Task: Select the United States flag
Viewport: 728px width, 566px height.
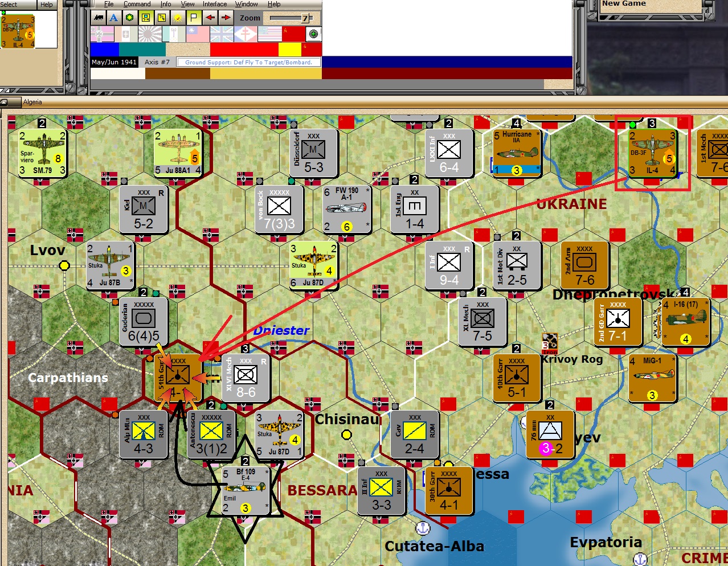Action: tap(269, 34)
